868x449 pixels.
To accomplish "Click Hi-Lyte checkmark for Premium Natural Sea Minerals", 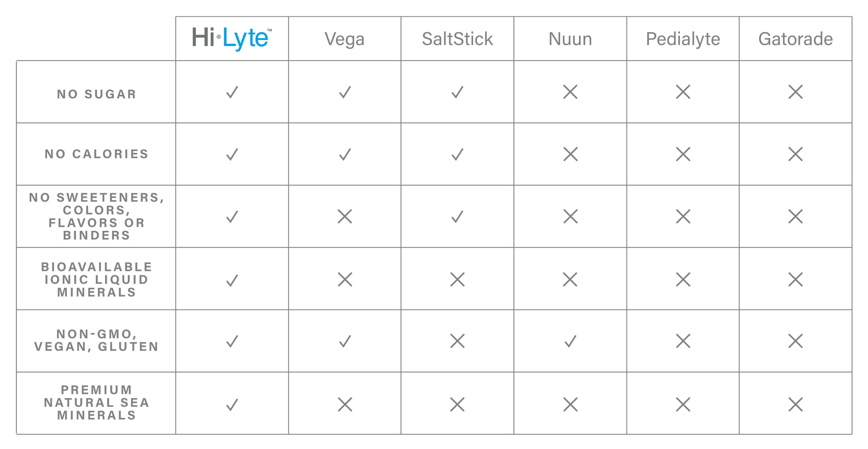I will [232, 404].
